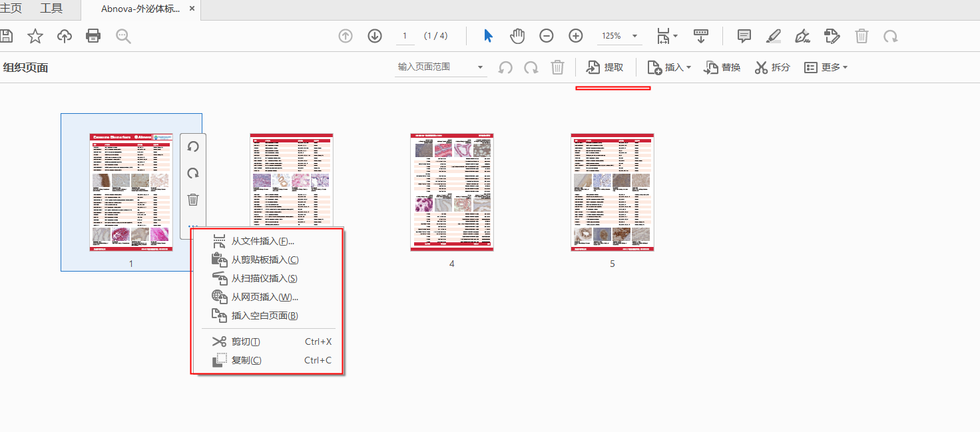Image resolution: width=980 pixels, height=432 pixels.
Task: Bookmark the file with star icon
Action: pos(35,36)
